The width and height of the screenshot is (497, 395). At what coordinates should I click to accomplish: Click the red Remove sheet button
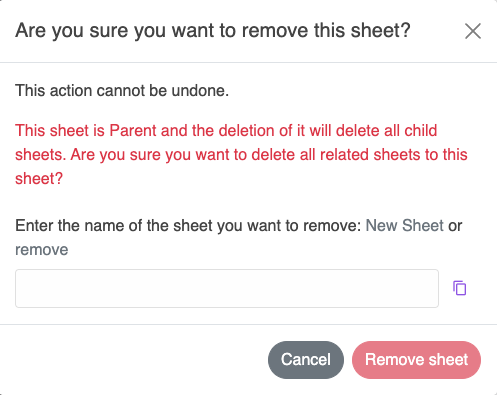[416, 360]
